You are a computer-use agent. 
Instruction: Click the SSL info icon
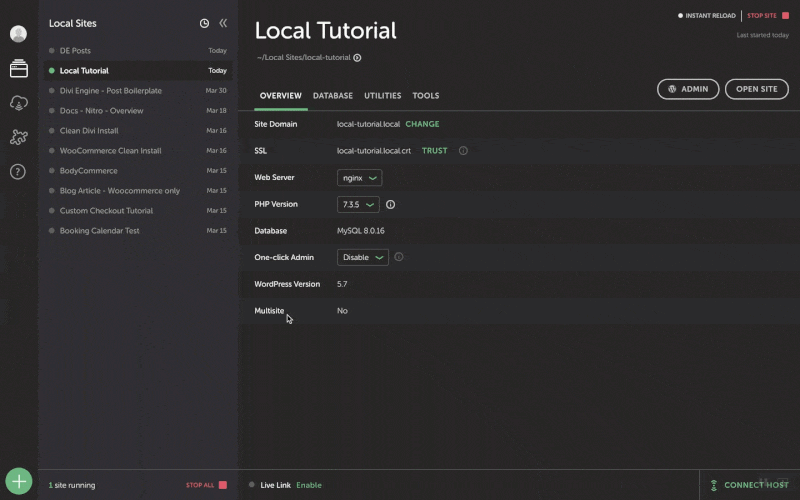(x=463, y=151)
